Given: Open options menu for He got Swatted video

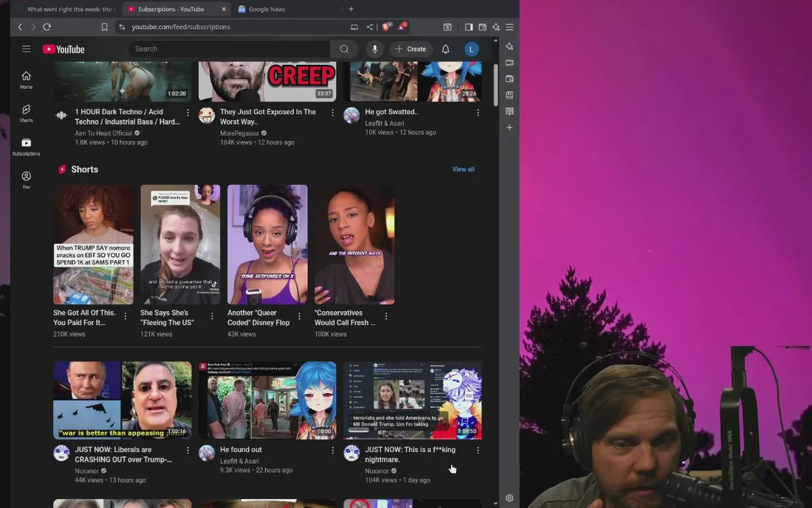Looking at the screenshot, I should (477, 112).
